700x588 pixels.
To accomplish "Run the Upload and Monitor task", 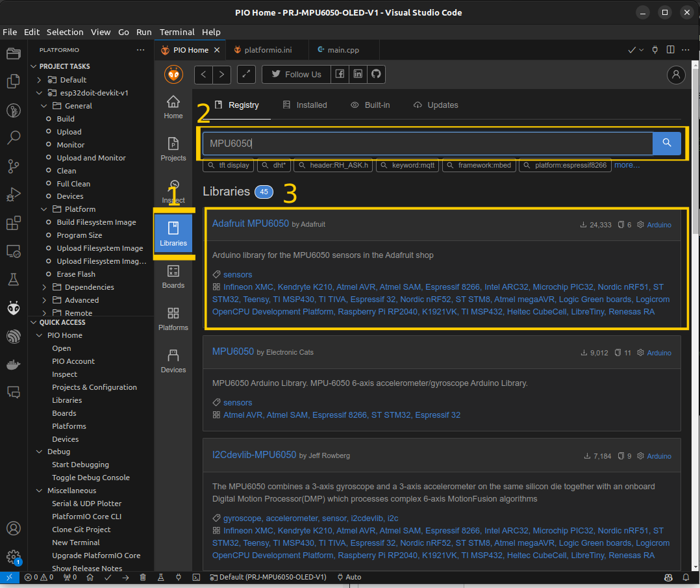I will [x=91, y=158].
